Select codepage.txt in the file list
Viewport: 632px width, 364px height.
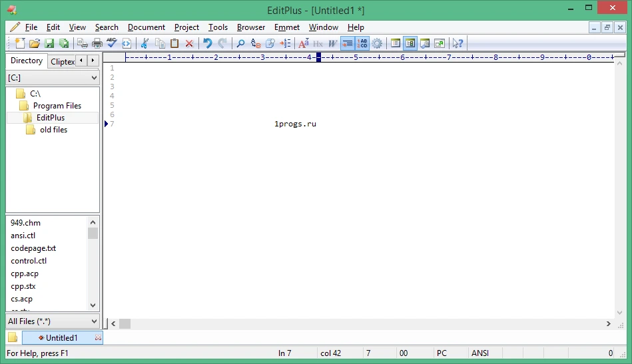33,248
